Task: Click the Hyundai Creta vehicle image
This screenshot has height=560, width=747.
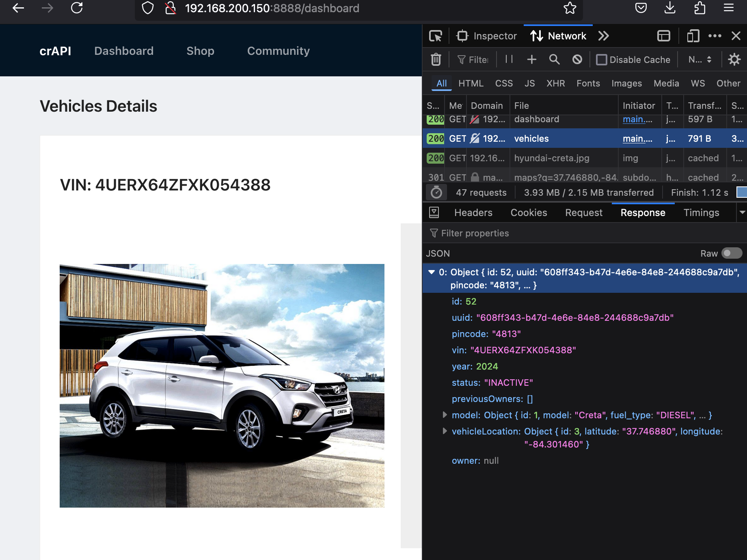Action: pos(222,386)
